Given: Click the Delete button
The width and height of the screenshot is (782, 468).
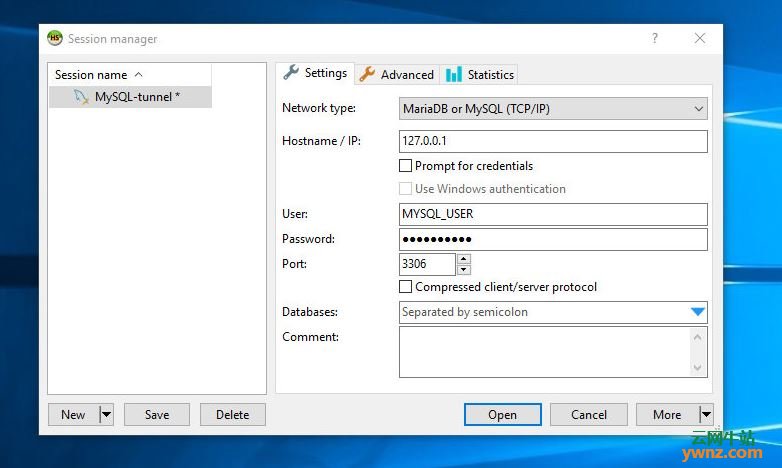Looking at the screenshot, I should 232,414.
